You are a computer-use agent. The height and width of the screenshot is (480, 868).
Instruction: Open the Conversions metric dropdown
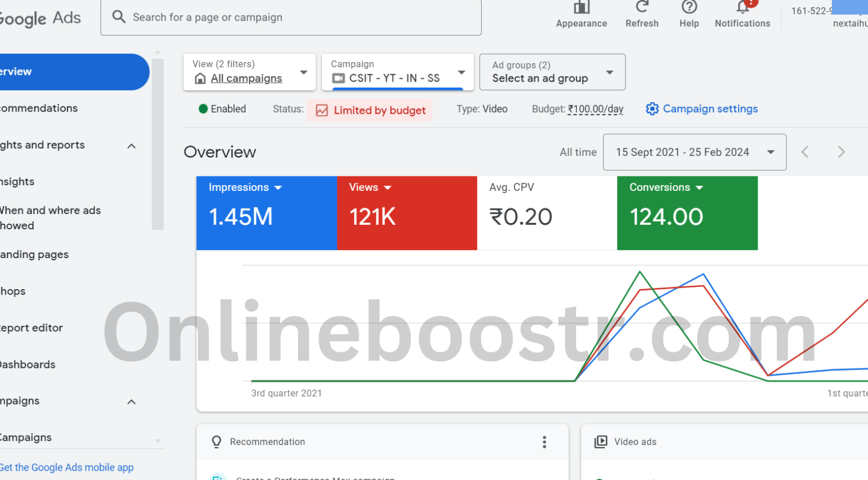coord(699,188)
